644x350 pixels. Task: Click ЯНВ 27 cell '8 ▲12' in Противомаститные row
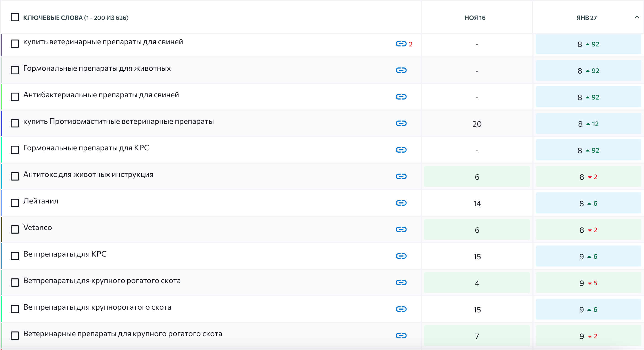(x=588, y=124)
